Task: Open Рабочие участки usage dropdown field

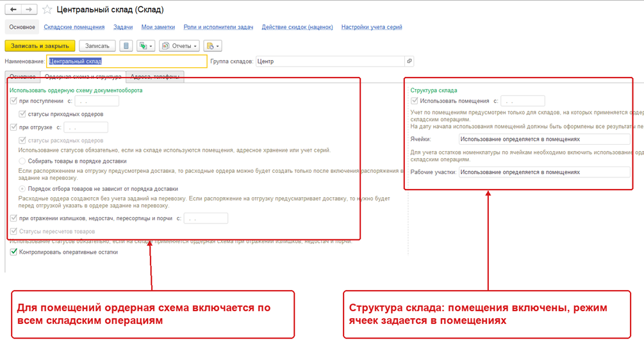Action: coord(544,172)
